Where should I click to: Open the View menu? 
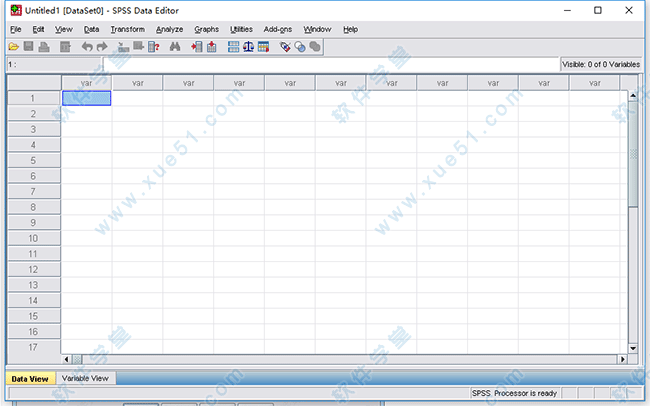(x=64, y=29)
